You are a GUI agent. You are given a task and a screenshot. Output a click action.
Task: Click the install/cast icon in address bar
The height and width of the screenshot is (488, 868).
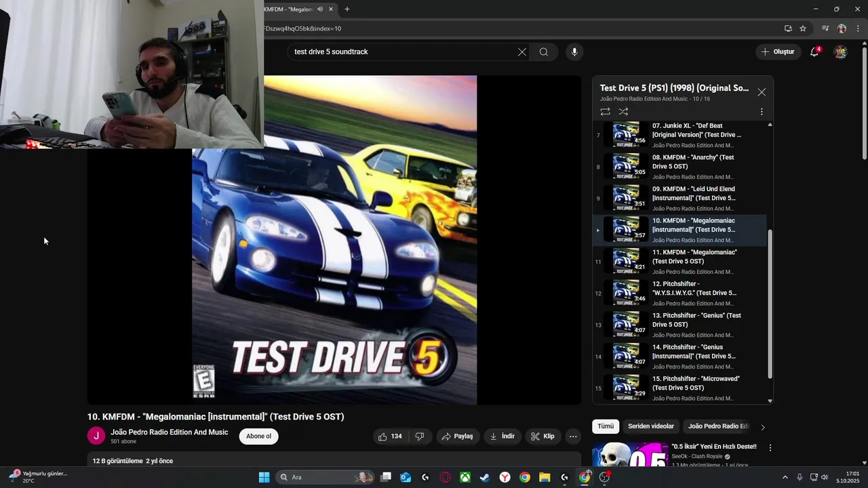coord(788,28)
